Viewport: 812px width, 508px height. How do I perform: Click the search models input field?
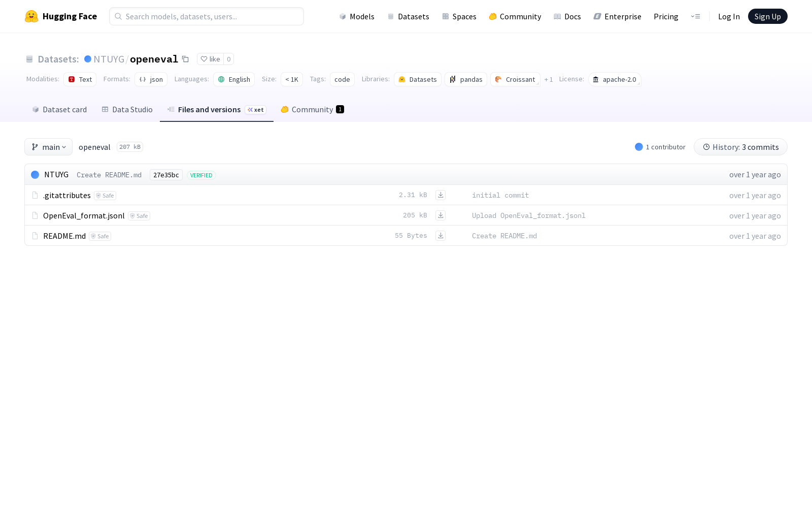click(206, 16)
